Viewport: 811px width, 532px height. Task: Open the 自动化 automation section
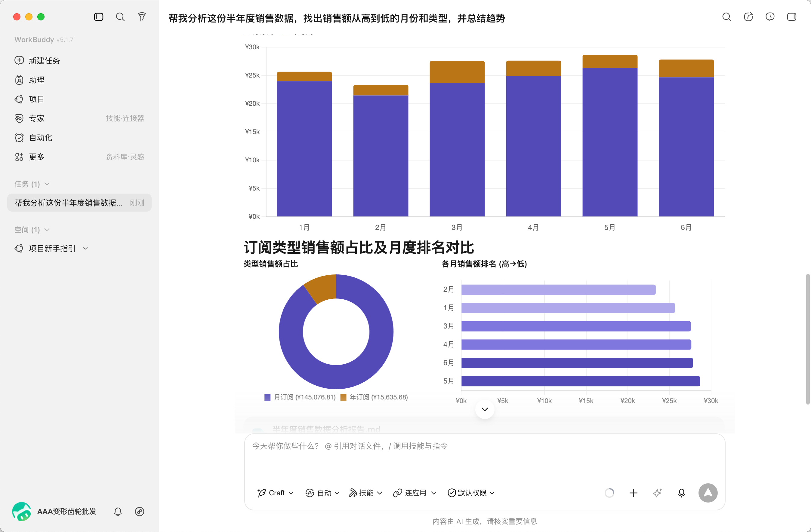33,138
